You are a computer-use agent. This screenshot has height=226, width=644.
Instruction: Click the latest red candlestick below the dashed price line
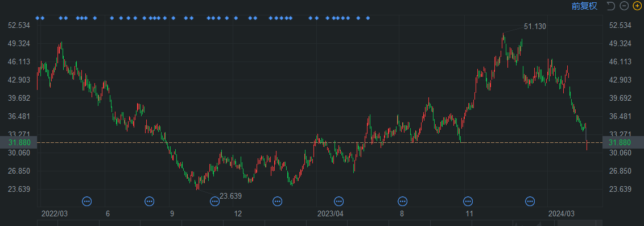point(587,146)
